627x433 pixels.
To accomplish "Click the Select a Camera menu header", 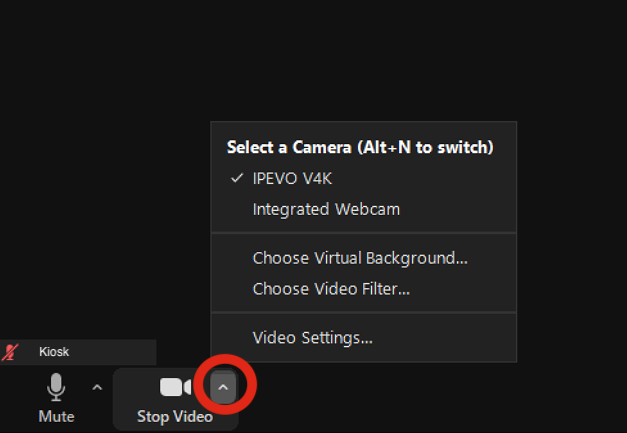I will (360, 147).
